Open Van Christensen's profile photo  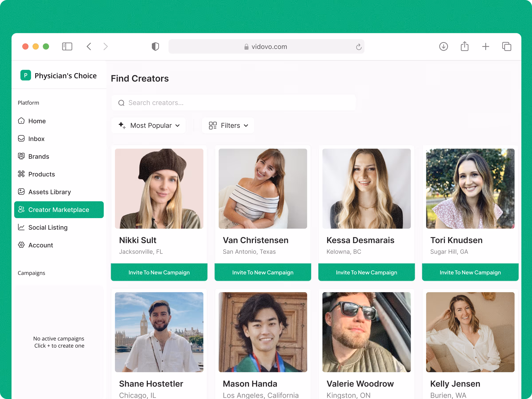263,189
